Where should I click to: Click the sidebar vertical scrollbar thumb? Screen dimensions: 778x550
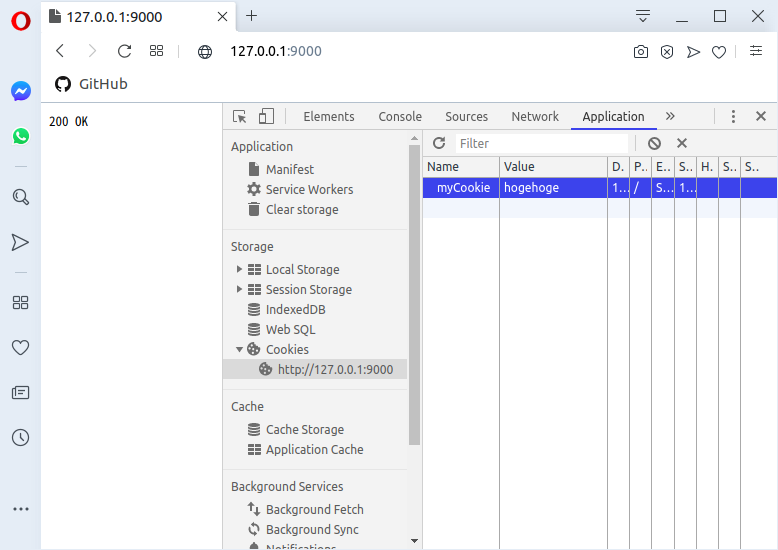415,295
